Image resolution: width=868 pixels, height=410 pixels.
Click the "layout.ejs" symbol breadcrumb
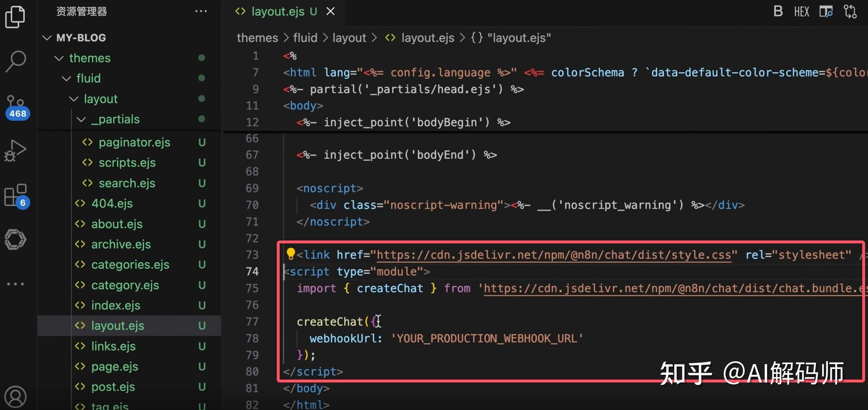pyautogui.click(x=511, y=38)
